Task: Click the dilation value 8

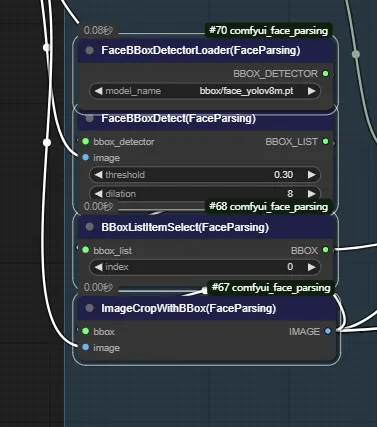Action: (x=290, y=194)
